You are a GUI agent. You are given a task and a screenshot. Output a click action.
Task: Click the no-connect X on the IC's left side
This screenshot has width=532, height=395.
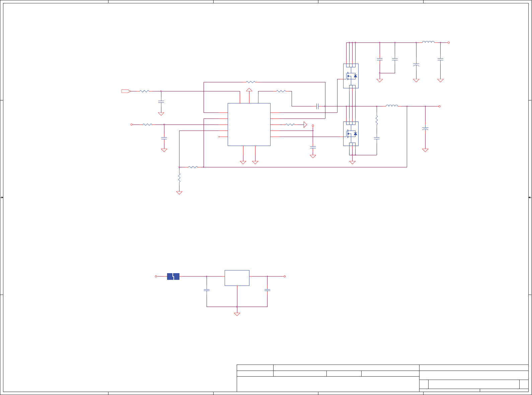click(219, 137)
